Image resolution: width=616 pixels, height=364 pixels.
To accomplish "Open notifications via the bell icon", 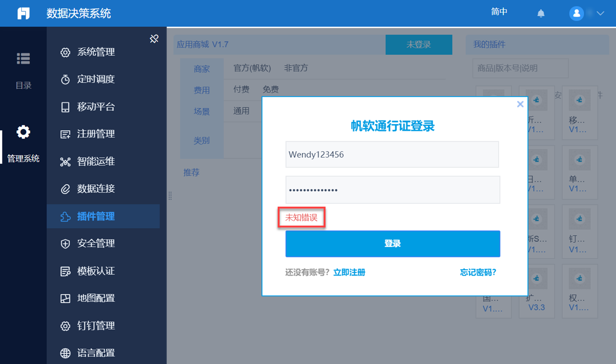I will [x=541, y=13].
